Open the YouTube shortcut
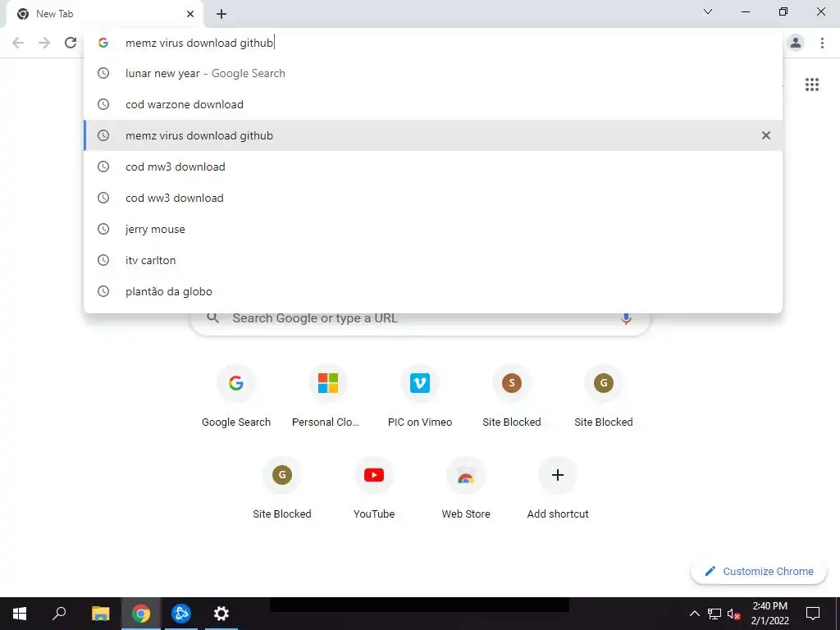Viewport: 840px width, 630px height. (x=374, y=488)
